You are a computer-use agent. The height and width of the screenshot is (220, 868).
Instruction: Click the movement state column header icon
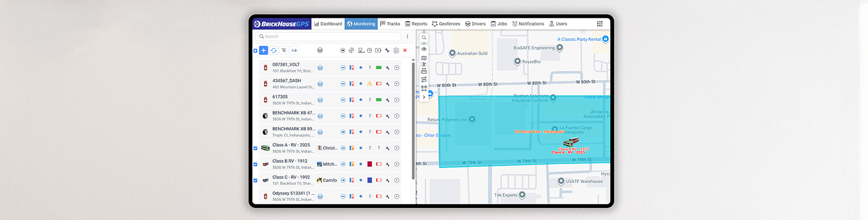coord(343,51)
